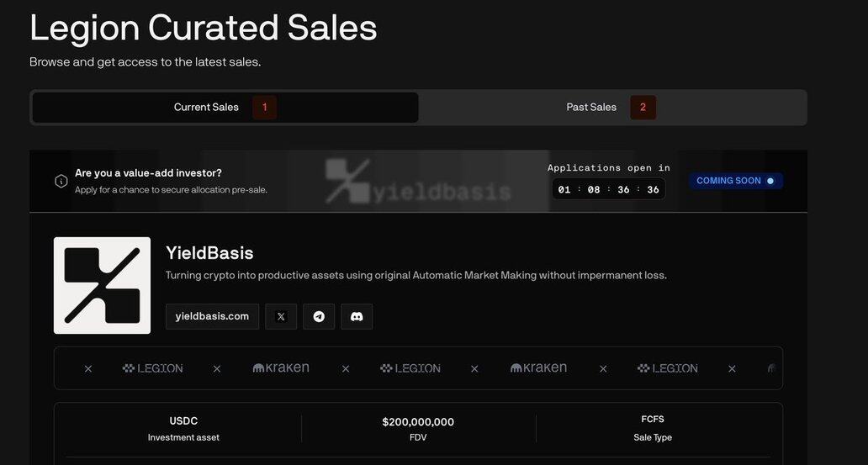The width and height of the screenshot is (868, 465).
Task: Switch to the Past Sales tab
Action: coord(612,108)
